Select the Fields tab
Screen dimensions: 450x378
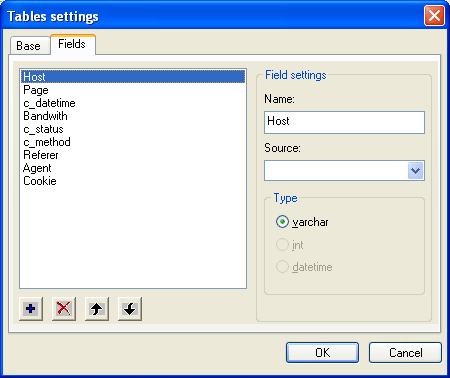click(72, 44)
